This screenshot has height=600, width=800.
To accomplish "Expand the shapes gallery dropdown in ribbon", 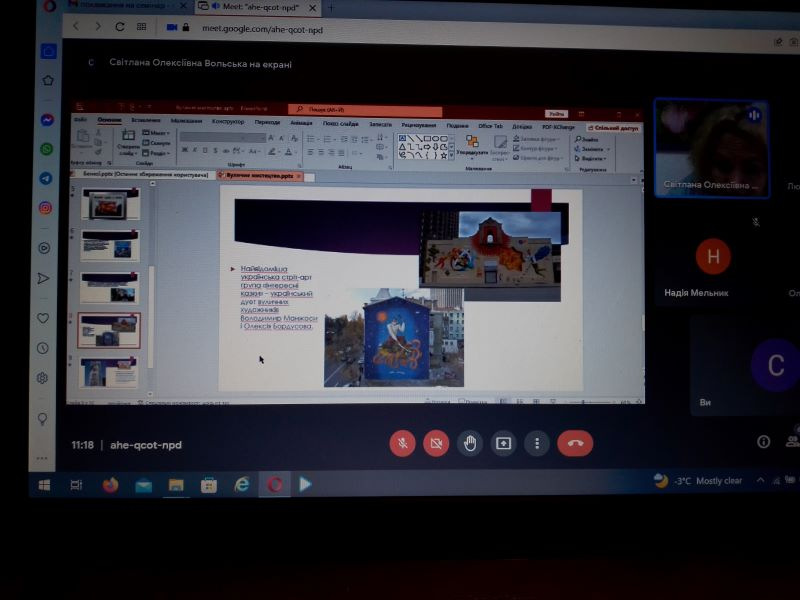I will (x=452, y=155).
